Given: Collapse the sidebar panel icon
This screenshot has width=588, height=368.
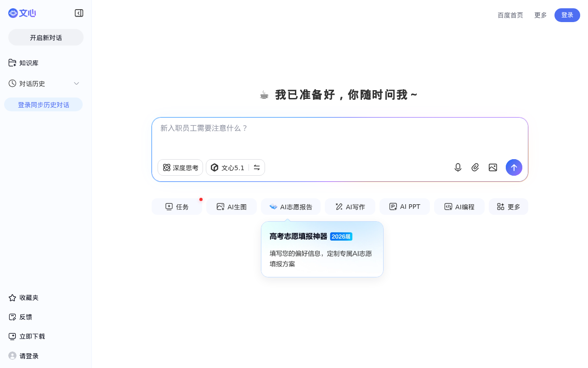Looking at the screenshot, I should [79, 13].
